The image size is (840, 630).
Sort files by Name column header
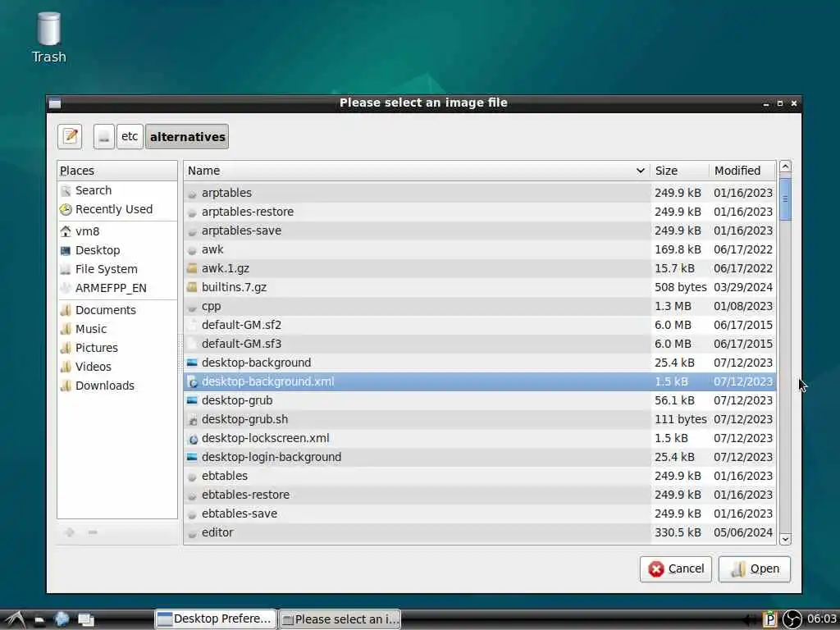point(417,171)
